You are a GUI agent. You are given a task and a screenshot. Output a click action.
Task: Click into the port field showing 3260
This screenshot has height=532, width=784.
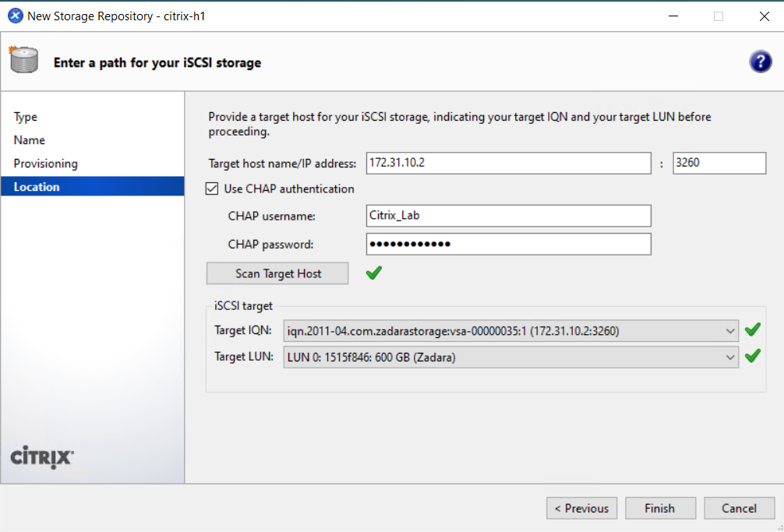tap(719, 163)
